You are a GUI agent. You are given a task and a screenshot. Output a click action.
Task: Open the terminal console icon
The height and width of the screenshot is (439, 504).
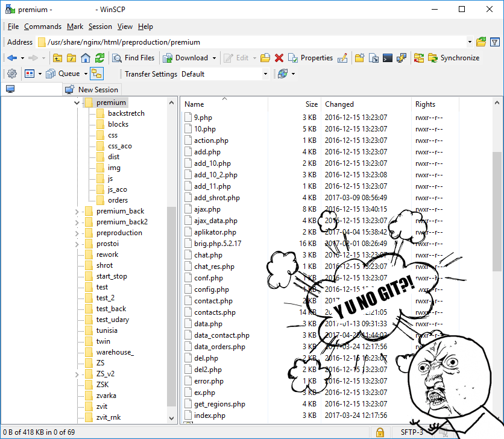tap(388, 58)
